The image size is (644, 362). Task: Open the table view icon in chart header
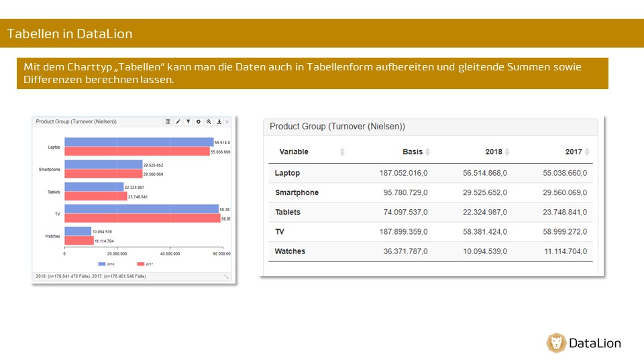pos(168,122)
